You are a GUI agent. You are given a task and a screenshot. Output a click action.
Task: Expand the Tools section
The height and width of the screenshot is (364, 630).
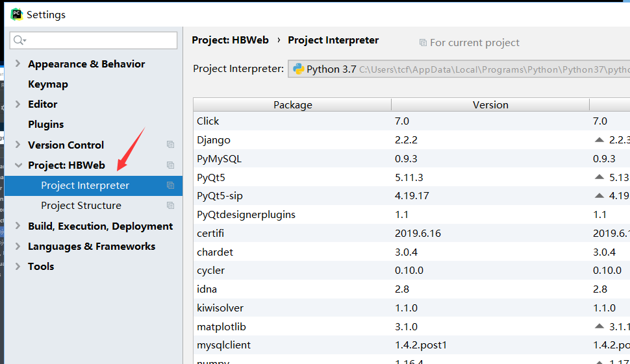(18, 266)
